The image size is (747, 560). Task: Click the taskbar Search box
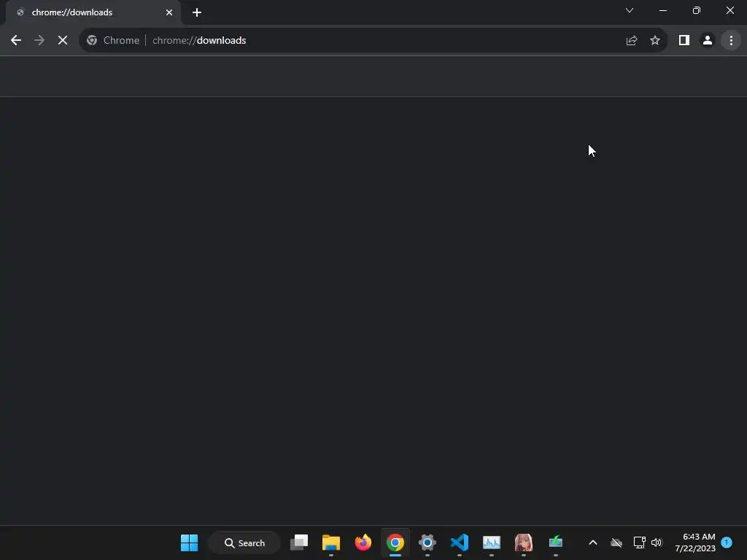(x=245, y=542)
